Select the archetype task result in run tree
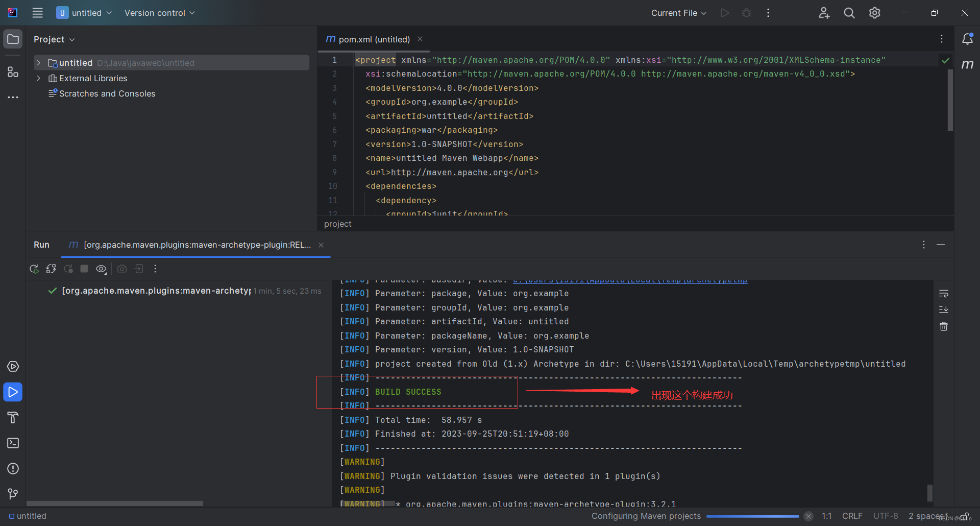Viewport: 980px width, 526px height. 184,291
